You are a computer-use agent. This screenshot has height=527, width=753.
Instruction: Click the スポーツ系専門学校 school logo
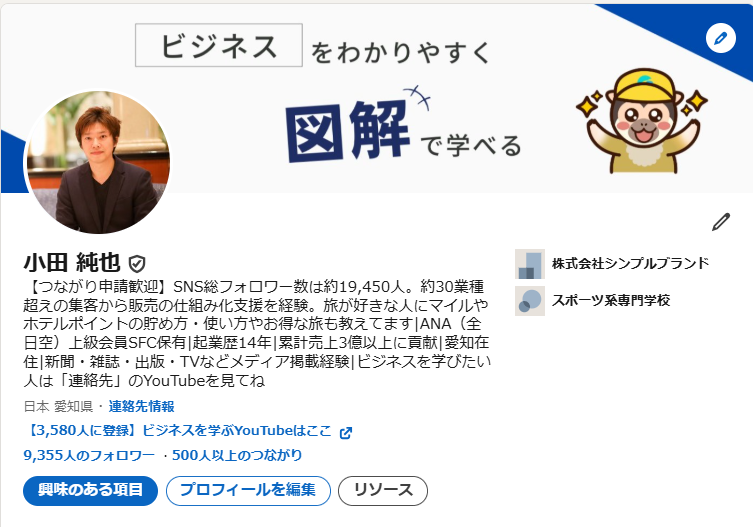530,301
